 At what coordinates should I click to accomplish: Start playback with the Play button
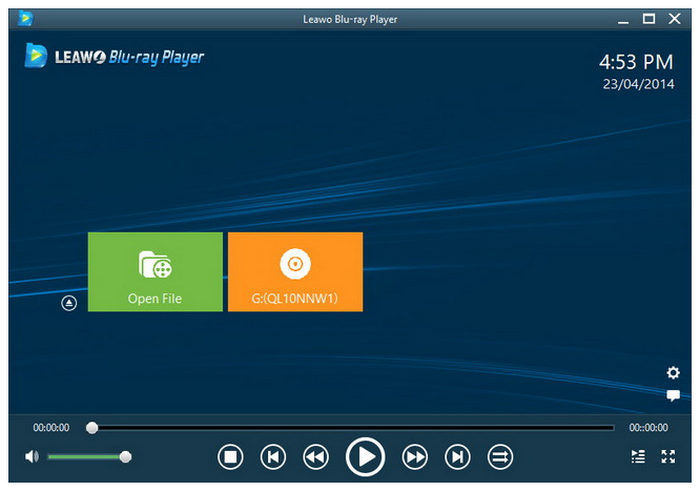point(365,457)
